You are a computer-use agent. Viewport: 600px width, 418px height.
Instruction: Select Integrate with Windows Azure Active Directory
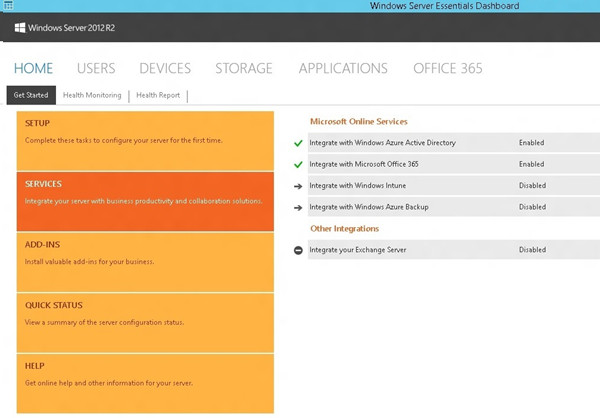pos(454,143)
